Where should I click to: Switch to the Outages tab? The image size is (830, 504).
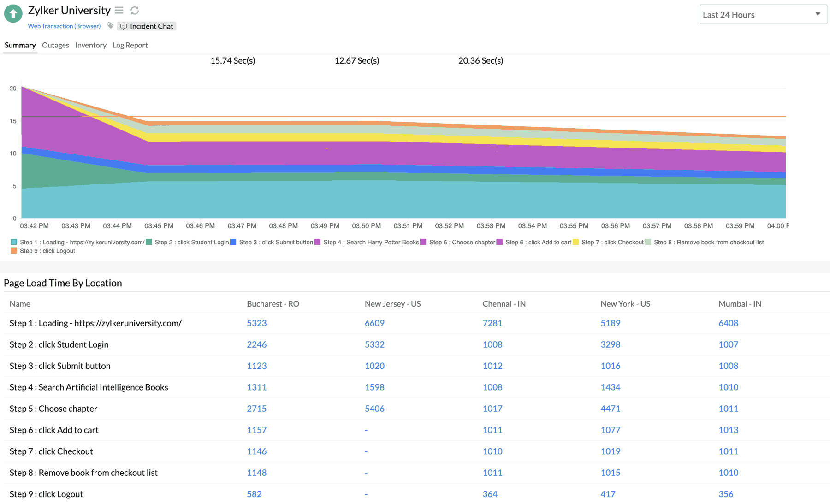pyautogui.click(x=55, y=45)
